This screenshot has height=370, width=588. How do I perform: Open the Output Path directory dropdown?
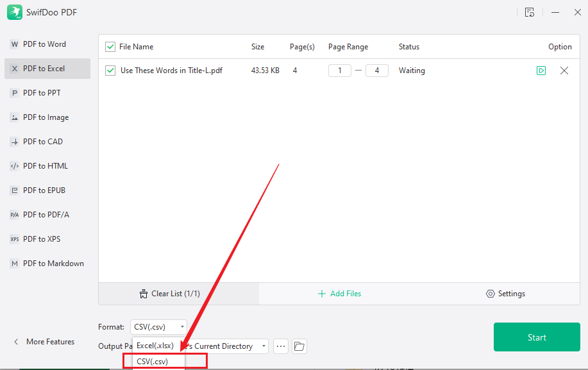[264, 346]
